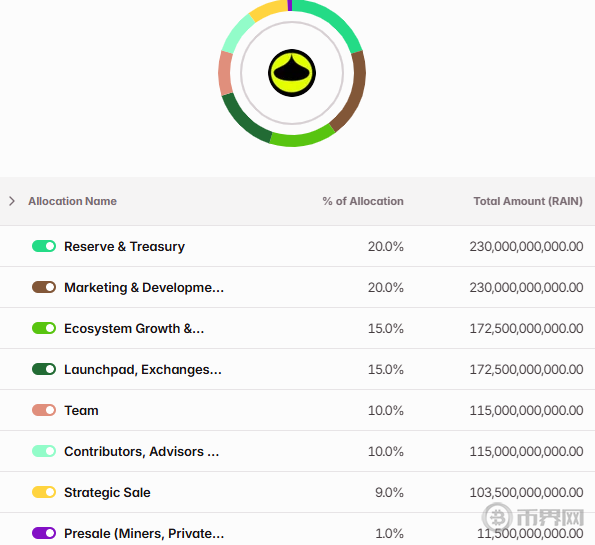Image resolution: width=595 pixels, height=545 pixels.
Task: Click the yellow Strategic Sale chart segment
Action: tap(268, 9)
